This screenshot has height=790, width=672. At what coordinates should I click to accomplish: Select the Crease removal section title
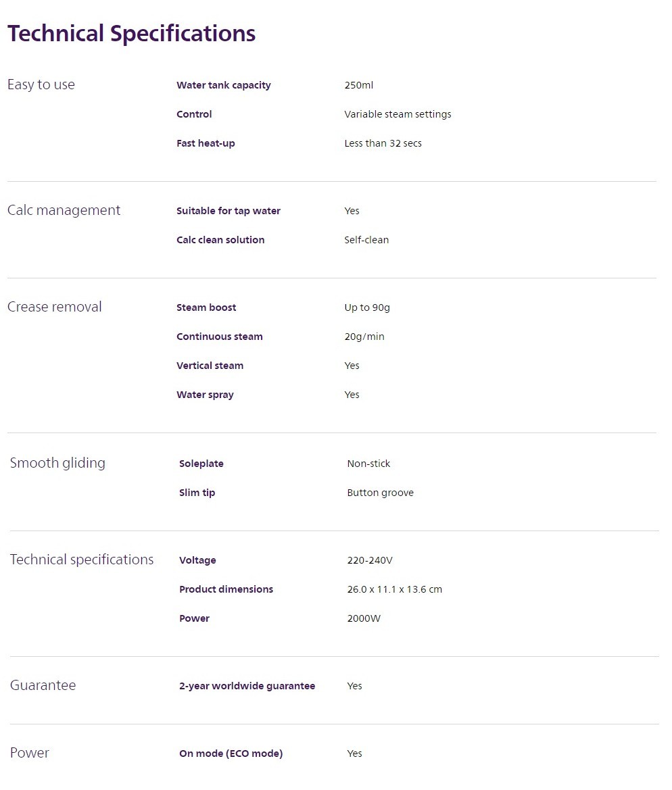click(55, 307)
